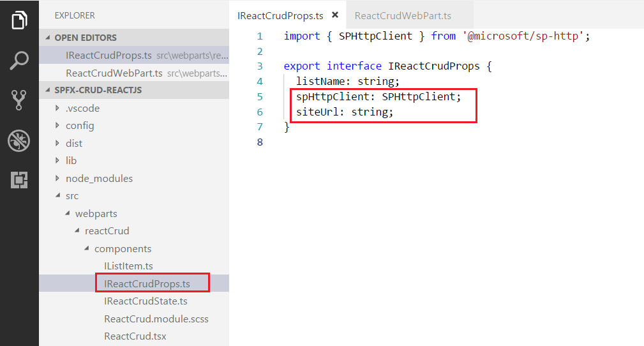Image resolution: width=644 pixels, height=346 pixels.
Task: Open IListItem.ts in the file tree
Action: pos(128,266)
